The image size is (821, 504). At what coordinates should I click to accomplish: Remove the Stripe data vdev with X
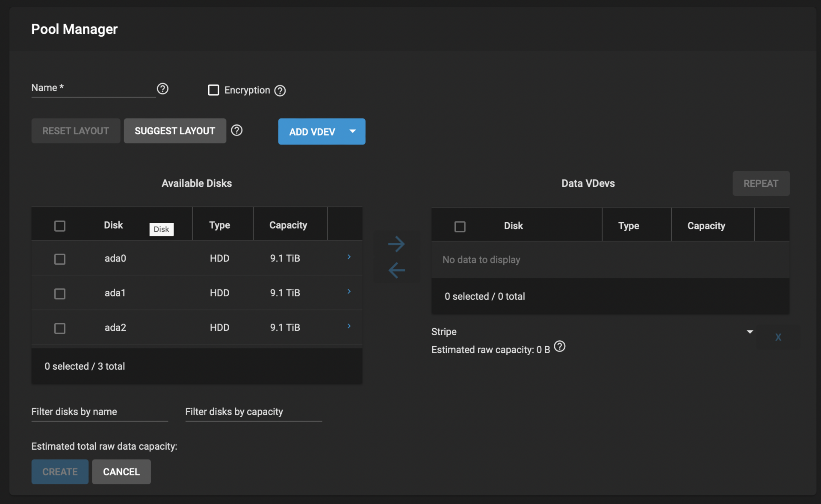point(778,337)
